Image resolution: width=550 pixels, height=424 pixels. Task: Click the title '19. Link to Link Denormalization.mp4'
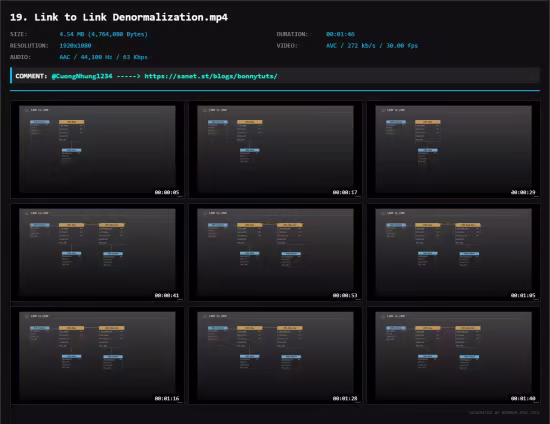pos(119,17)
